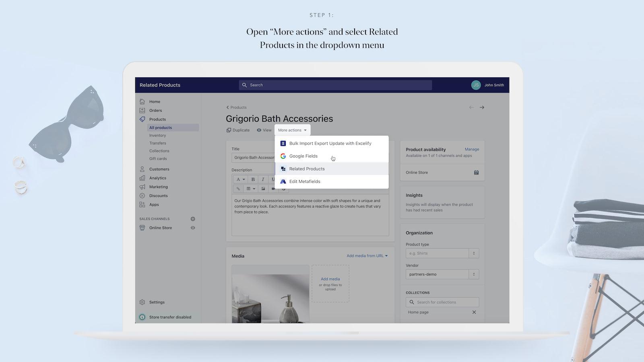Click the insert link icon in the editor
The width and height of the screenshot is (644, 362).
[x=238, y=189]
